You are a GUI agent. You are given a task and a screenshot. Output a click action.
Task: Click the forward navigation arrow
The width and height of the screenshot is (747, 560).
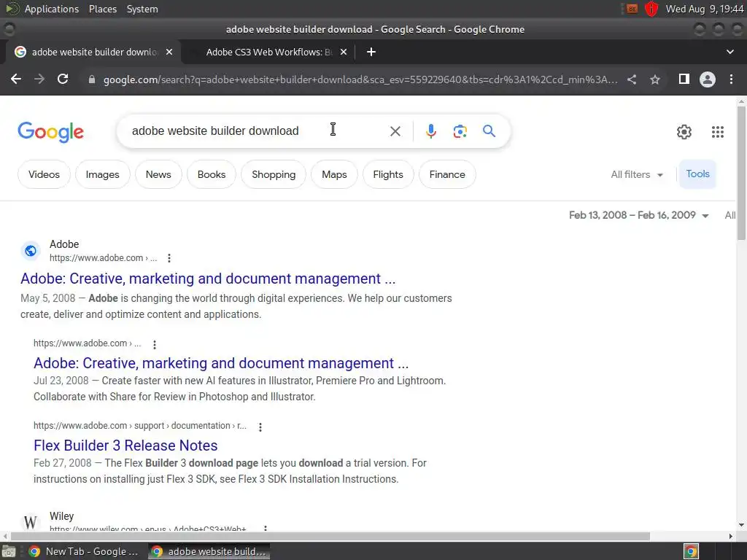pos(39,79)
